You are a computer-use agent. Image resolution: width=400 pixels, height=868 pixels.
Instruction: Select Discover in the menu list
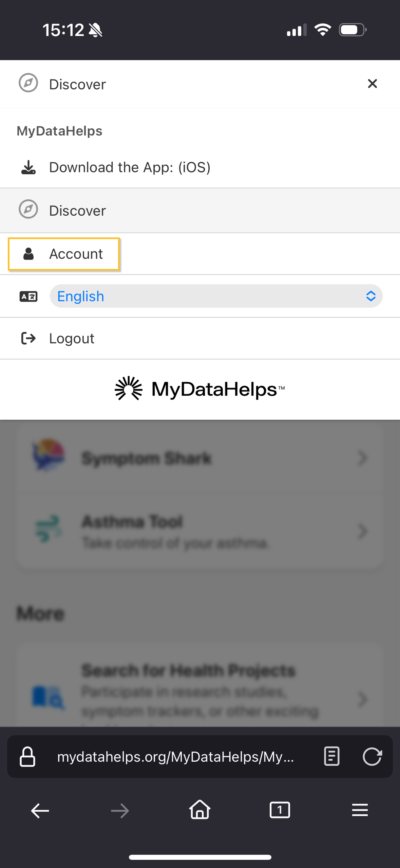point(78,211)
